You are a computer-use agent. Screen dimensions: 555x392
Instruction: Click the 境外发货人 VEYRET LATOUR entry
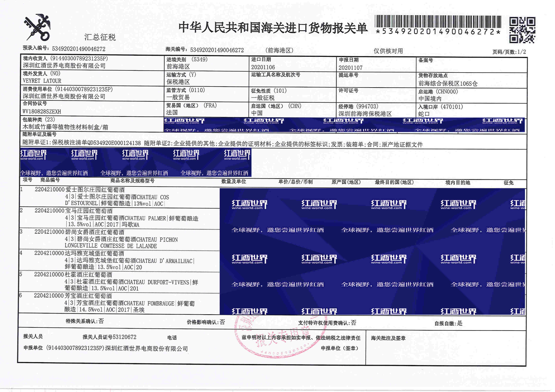pyautogui.click(x=42, y=81)
